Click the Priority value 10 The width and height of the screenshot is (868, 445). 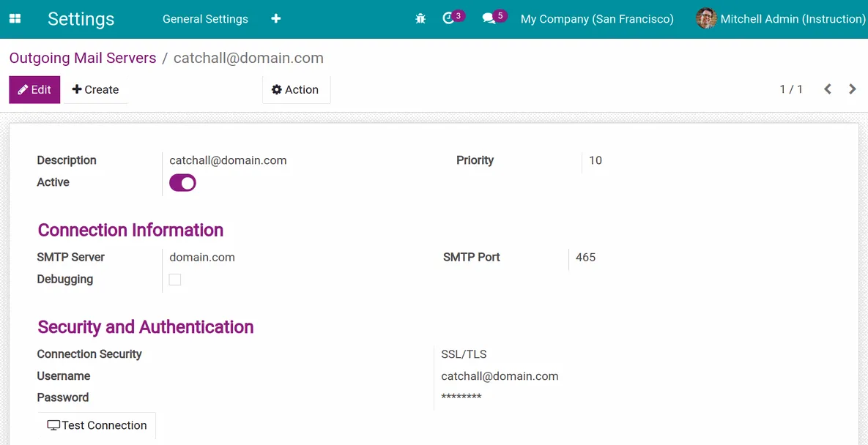click(595, 160)
